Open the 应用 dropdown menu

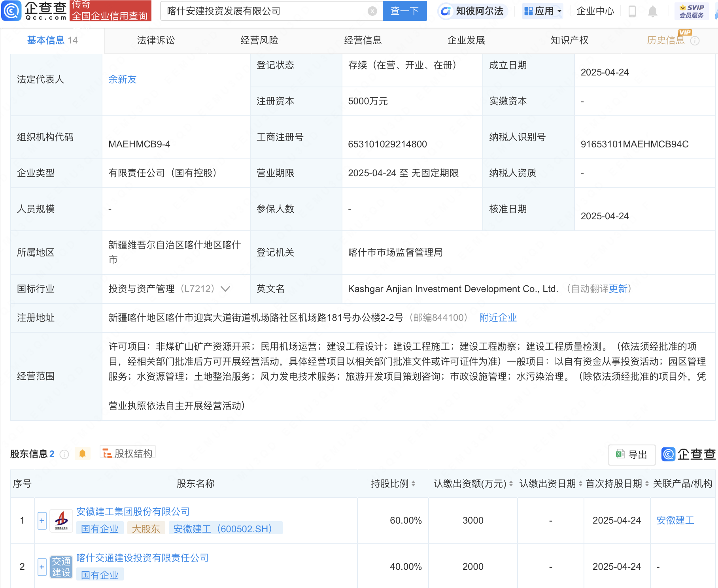[x=542, y=11]
